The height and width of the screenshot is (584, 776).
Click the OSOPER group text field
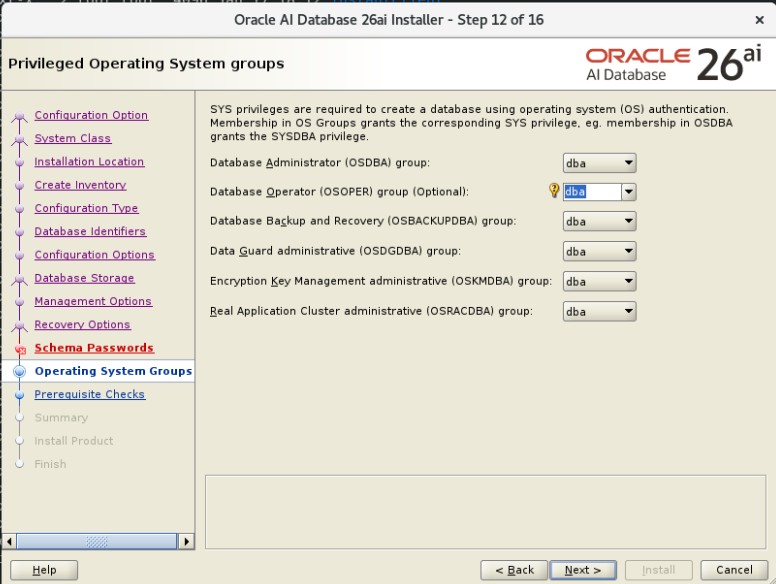(x=592, y=192)
